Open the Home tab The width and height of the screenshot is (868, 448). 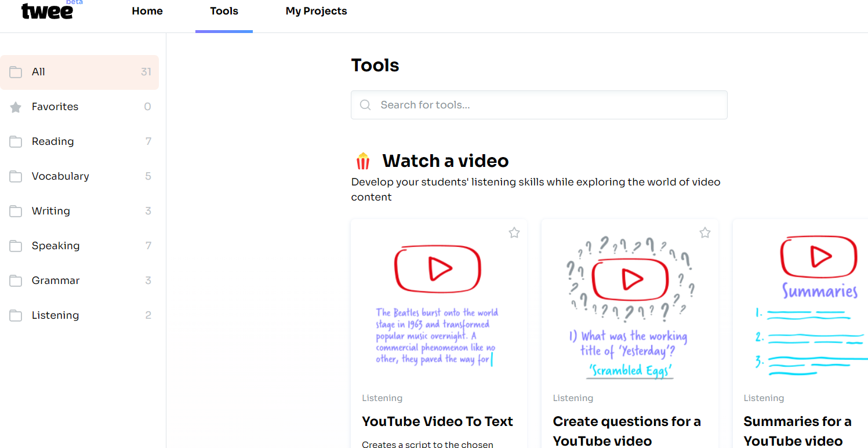[x=147, y=11]
